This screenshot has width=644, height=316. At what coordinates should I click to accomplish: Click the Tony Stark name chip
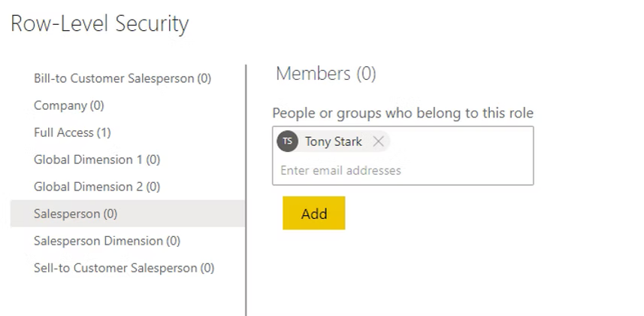333,141
